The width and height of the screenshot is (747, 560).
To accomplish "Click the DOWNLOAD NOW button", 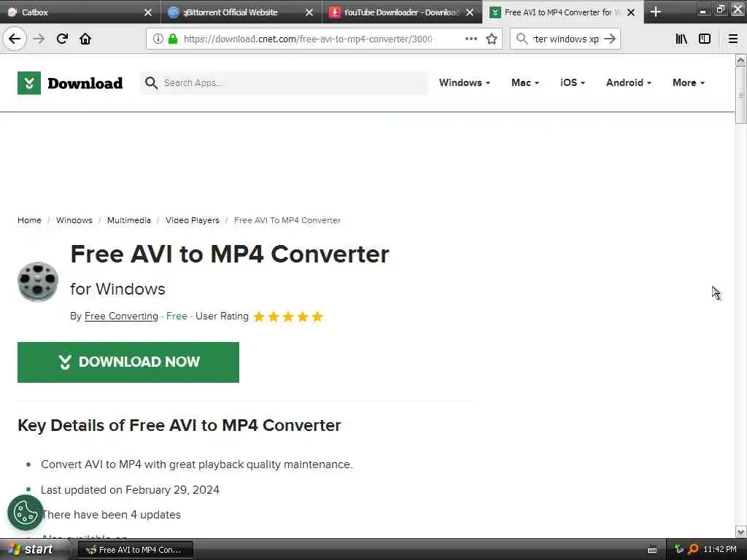I will click(128, 362).
